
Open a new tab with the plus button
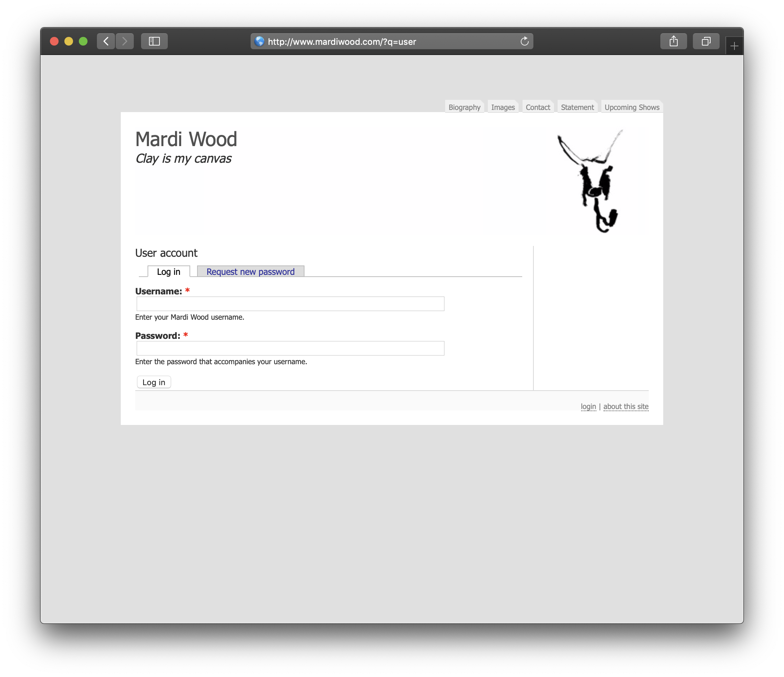coord(734,46)
